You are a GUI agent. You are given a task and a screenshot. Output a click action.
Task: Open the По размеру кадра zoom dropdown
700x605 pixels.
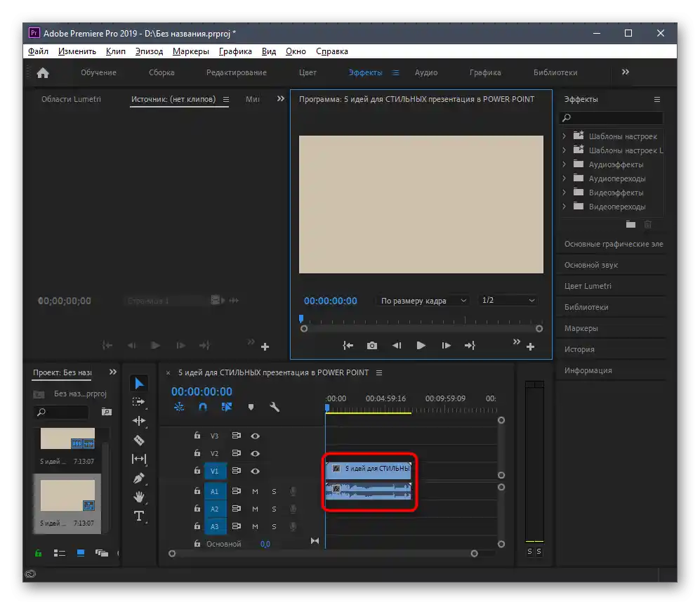423,301
